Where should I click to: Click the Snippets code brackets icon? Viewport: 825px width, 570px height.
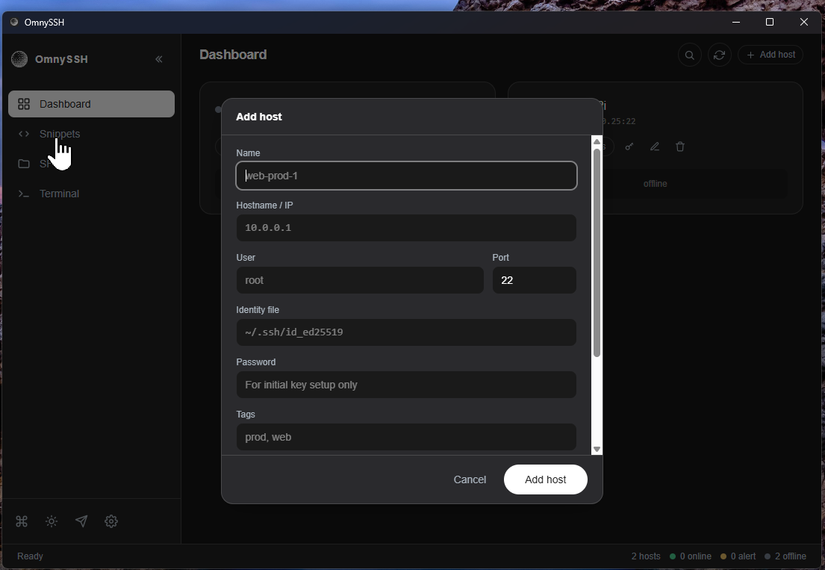(24, 134)
